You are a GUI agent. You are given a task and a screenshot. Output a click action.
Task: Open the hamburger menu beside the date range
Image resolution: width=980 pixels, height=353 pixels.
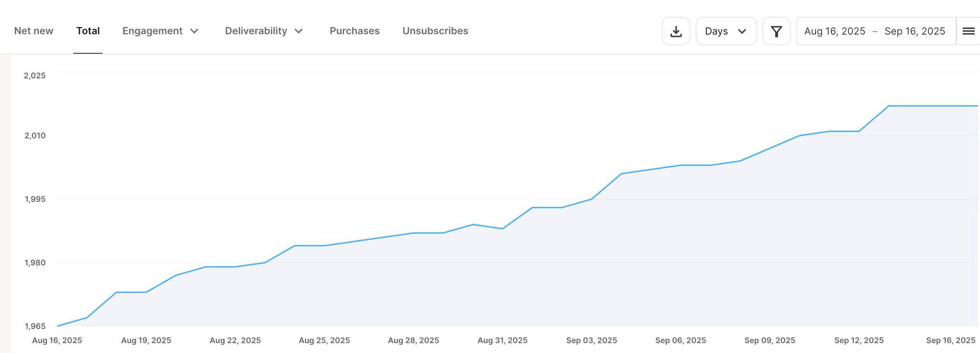click(968, 31)
